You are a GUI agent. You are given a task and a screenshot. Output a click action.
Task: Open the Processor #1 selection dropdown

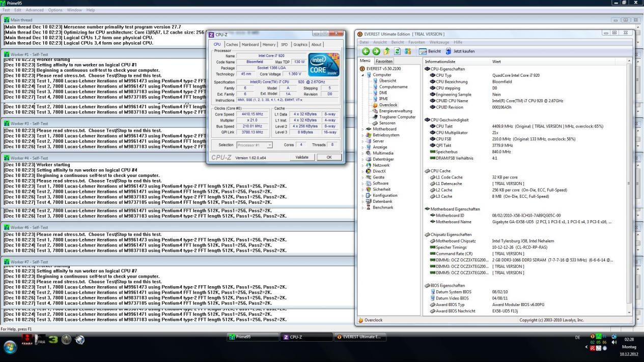point(255,145)
